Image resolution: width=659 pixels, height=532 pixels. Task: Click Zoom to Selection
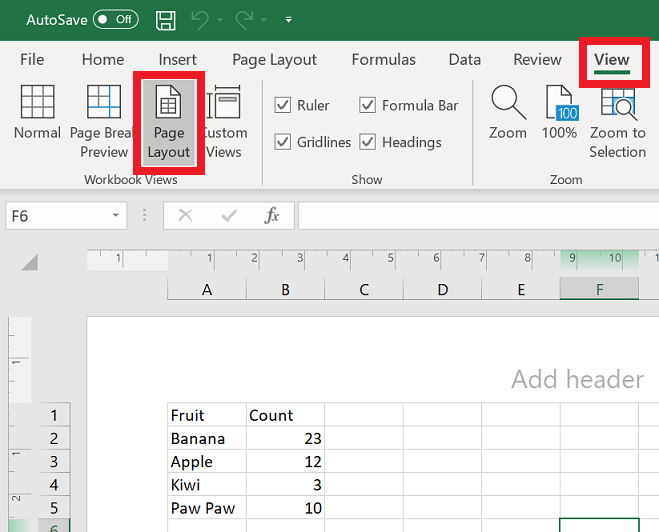(x=617, y=120)
